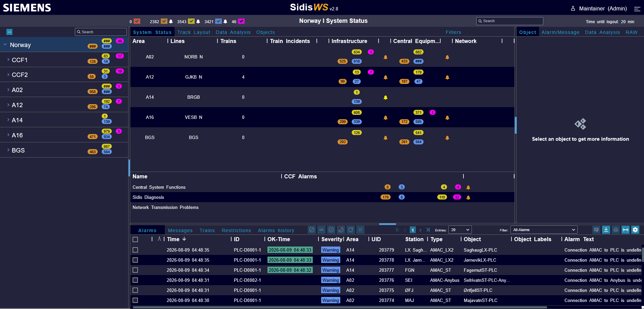
Task: Click the print alarms icon
Action: [615, 230]
